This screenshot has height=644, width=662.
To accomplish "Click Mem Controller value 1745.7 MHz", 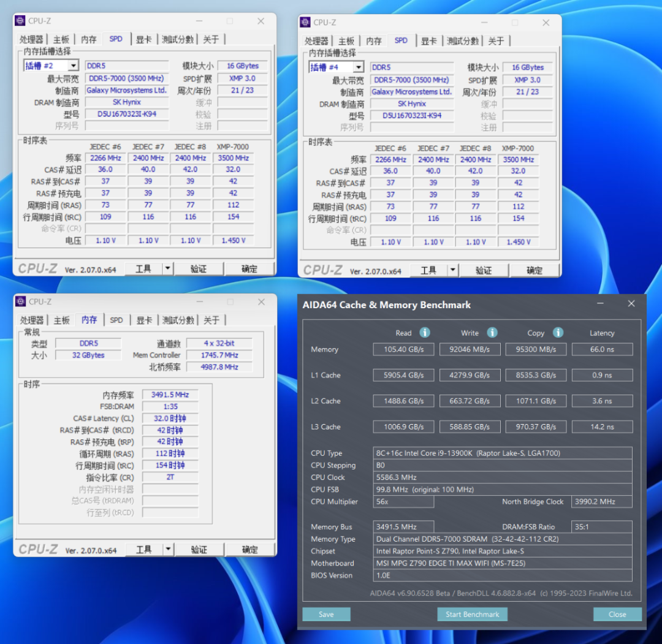I will 219,355.
